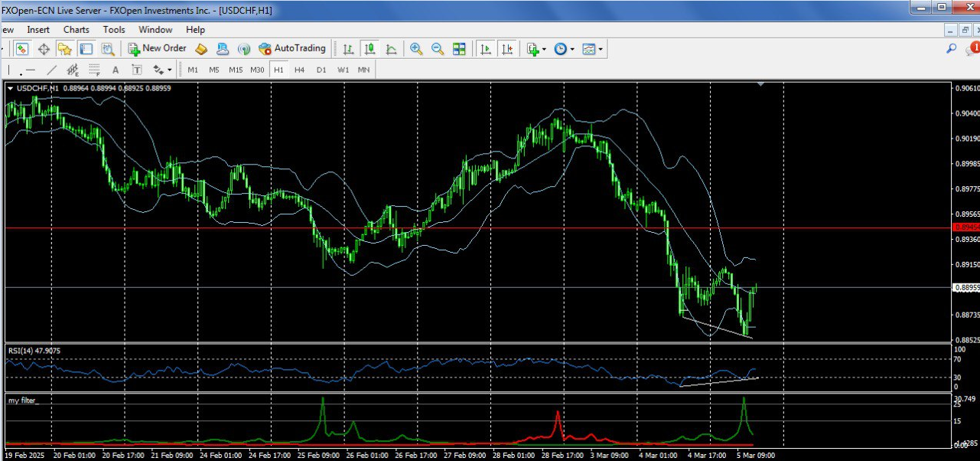
Task: Switch to M1 timeframe
Action: click(193, 70)
